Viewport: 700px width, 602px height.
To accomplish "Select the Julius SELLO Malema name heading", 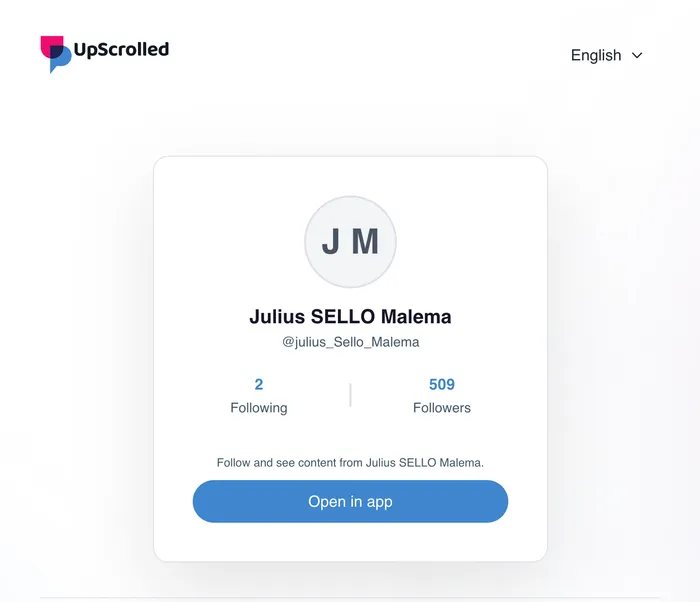I will click(350, 317).
